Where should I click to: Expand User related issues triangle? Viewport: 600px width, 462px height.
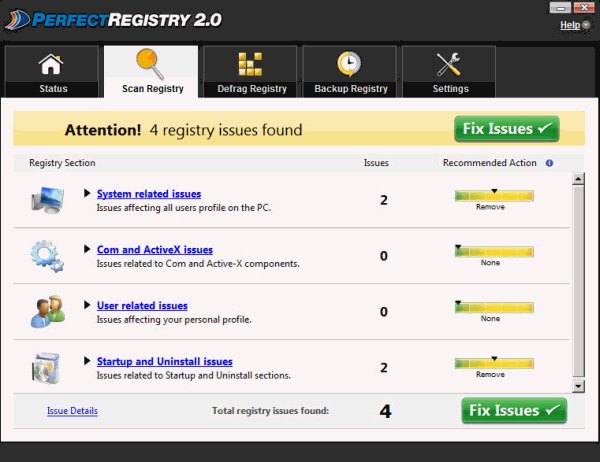pyautogui.click(x=87, y=305)
